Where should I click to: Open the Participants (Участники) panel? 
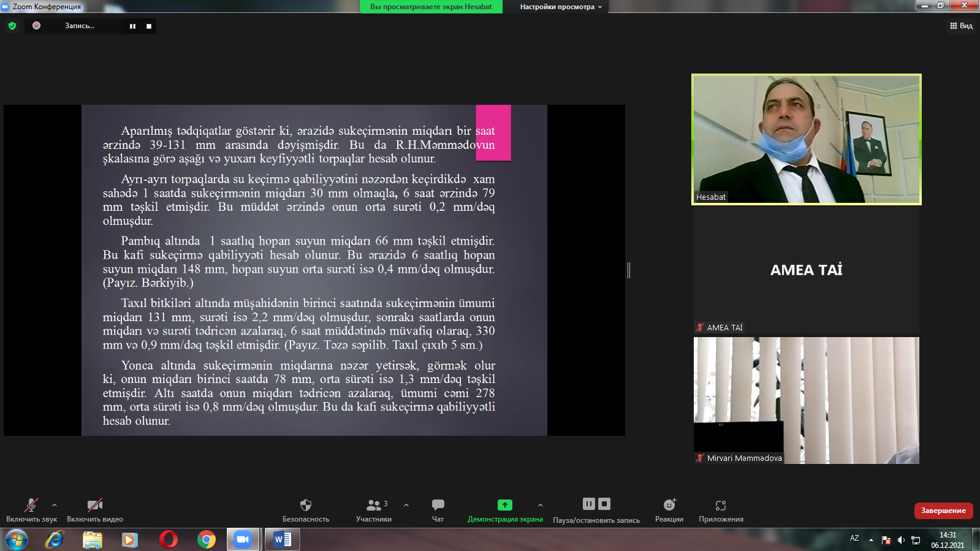[373, 505]
